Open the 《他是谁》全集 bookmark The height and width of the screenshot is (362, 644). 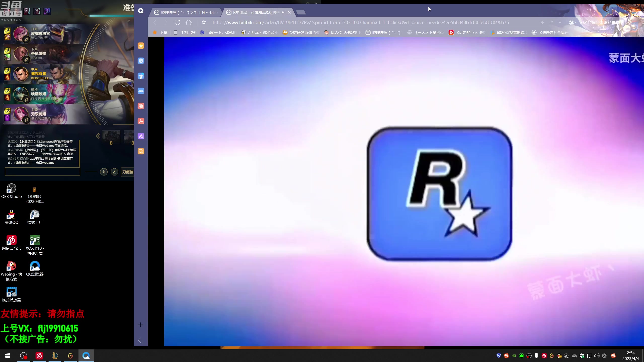pyautogui.click(x=550, y=32)
